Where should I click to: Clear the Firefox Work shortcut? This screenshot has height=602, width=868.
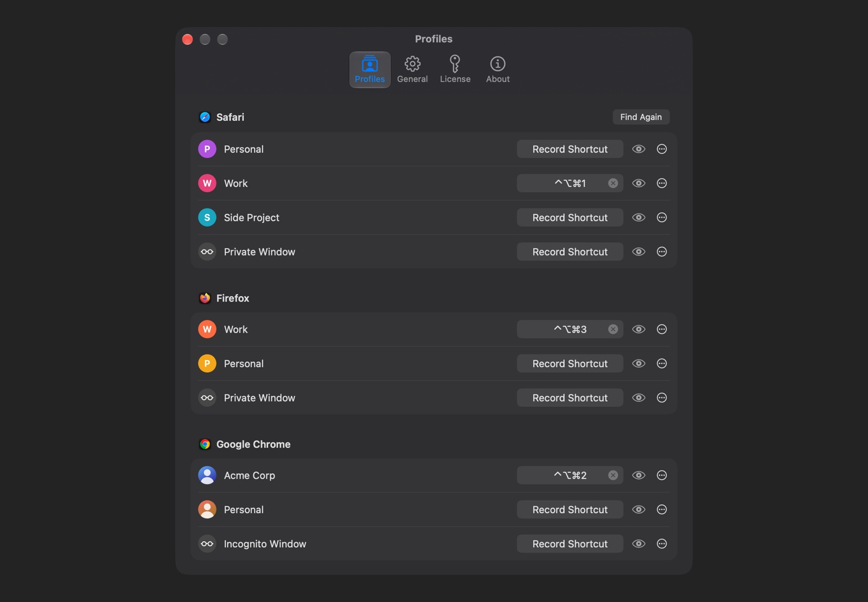(613, 329)
